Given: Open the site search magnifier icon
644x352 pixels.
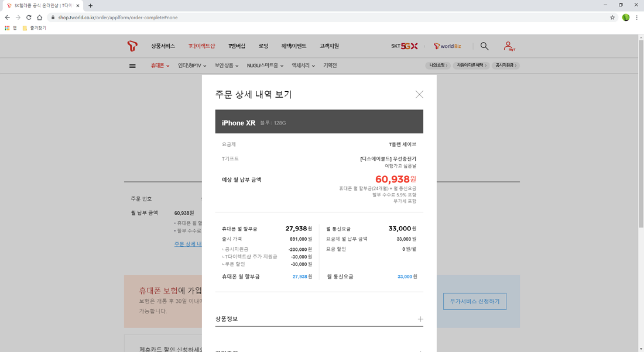Looking at the screenshot, I should 484,46.
